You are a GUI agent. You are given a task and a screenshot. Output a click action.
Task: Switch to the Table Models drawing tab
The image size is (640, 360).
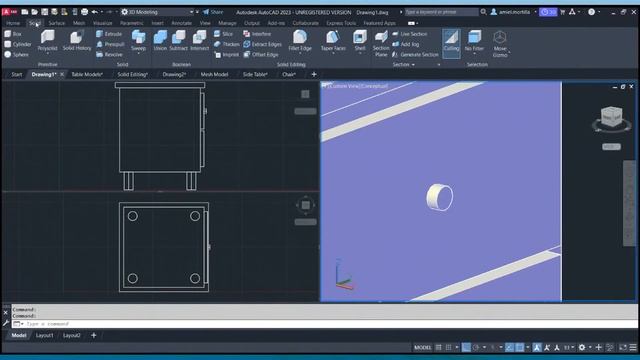pyautogui.click(x=87, y=74)
